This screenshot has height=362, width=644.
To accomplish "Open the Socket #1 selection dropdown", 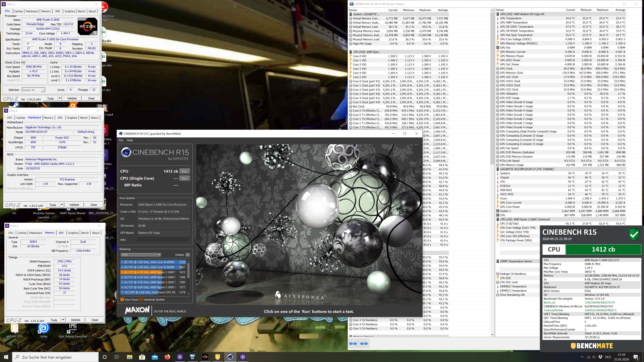I will 33,90.
